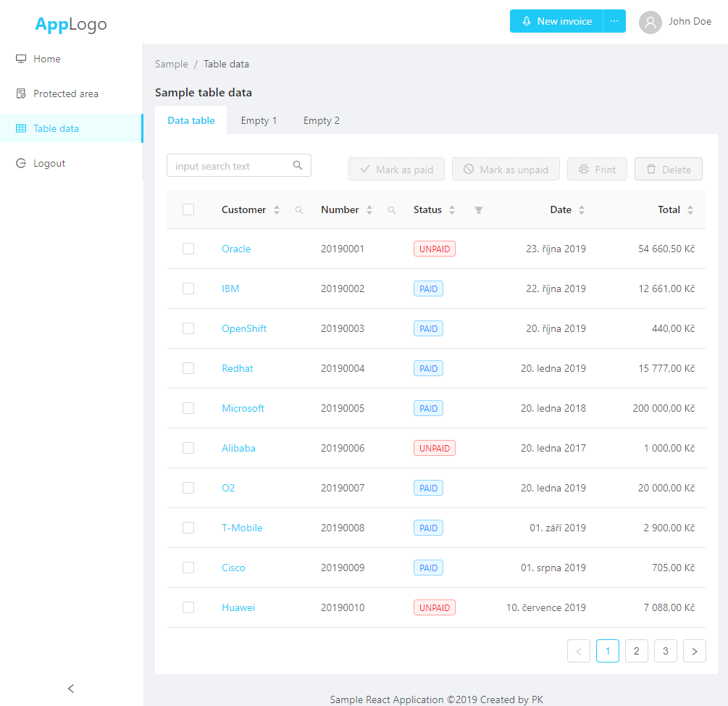Check the Redhat row checkbox
The image size is (728, 706).
pos(188,368)
